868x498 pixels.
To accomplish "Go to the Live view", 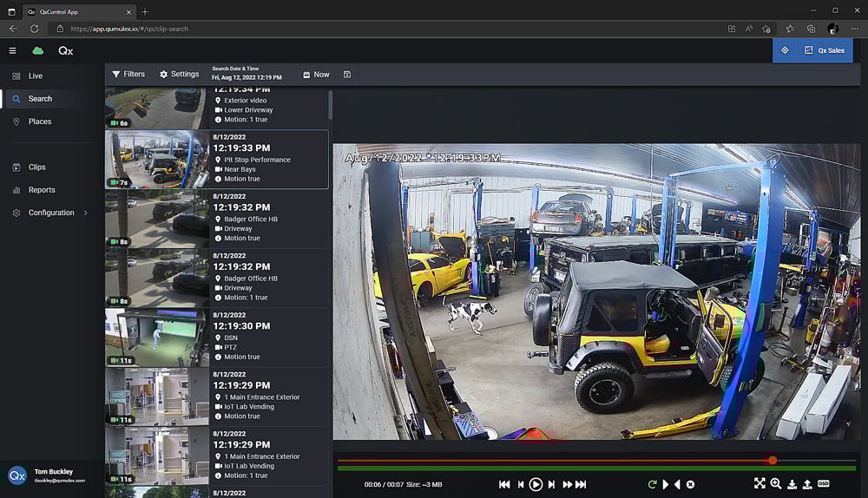I will 36,75.
